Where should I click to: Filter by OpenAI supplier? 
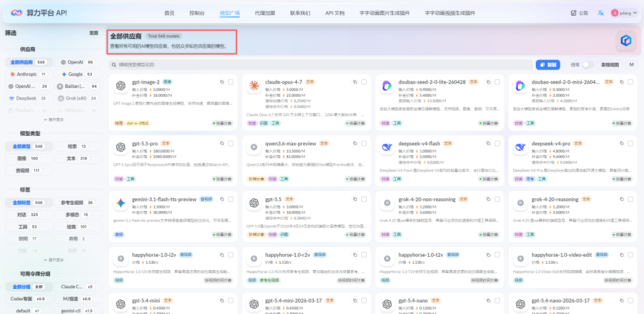tap(78, 62)
